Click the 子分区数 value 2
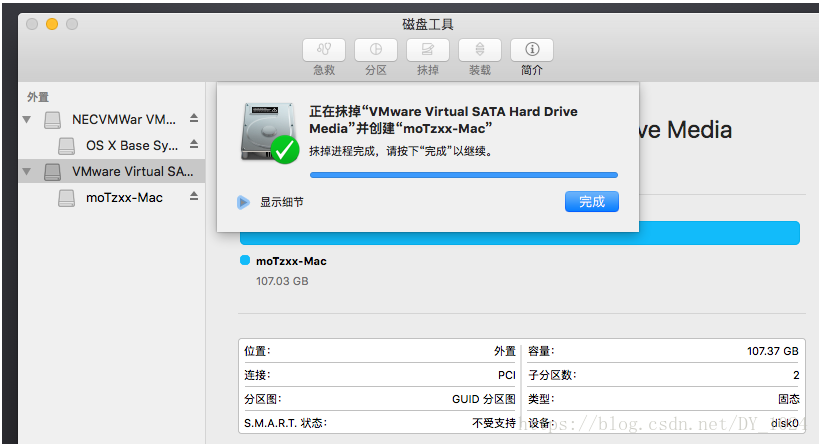Viewport: 819px width, 444px height. coord(796,375)
